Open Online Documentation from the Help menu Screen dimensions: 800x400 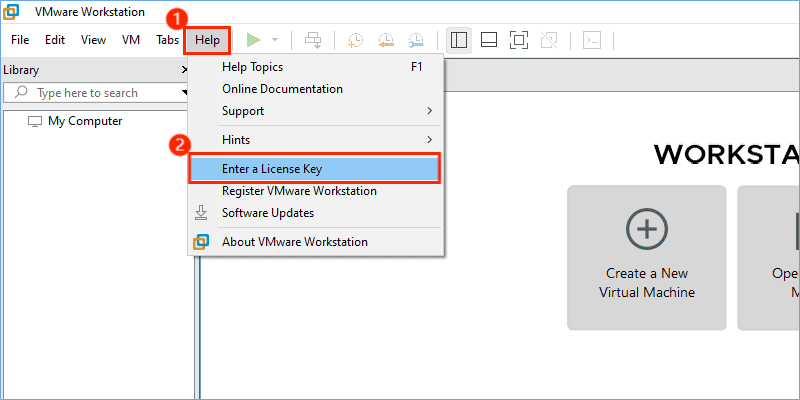pos(316,89)
